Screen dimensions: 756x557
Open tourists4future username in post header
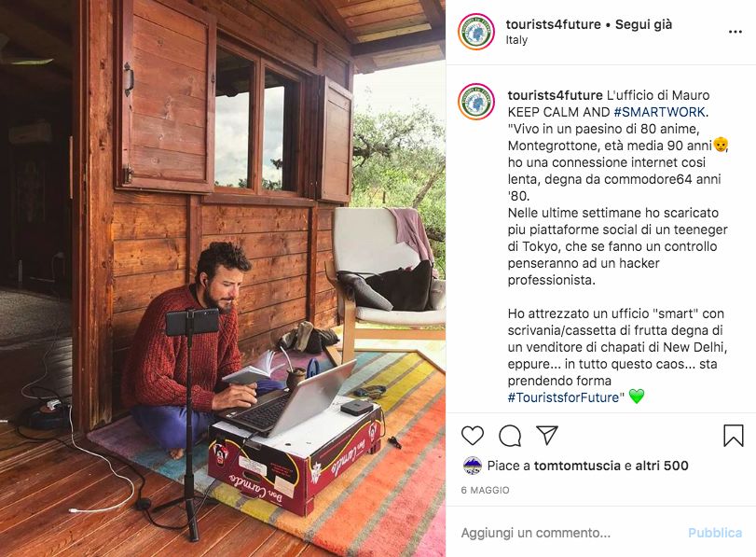coord(553,24)
